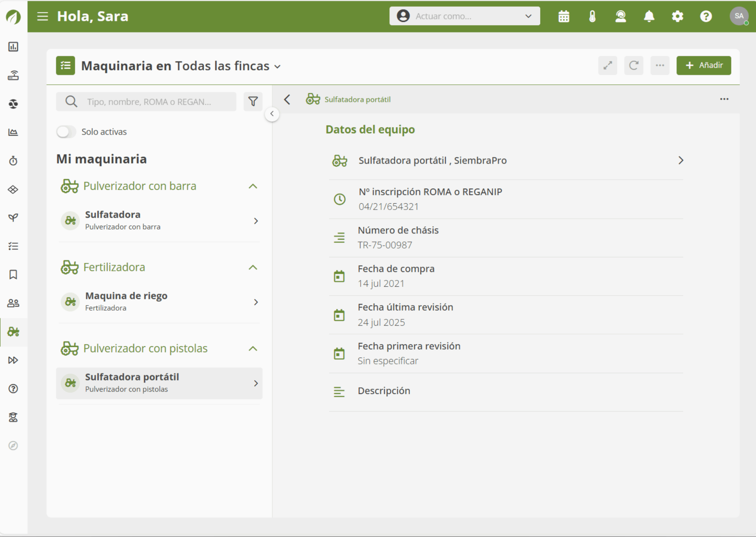This screenshot has height=537, width=756.
Task: Open tractor machinery section in sidebar
Action: [x=13, y=332]
